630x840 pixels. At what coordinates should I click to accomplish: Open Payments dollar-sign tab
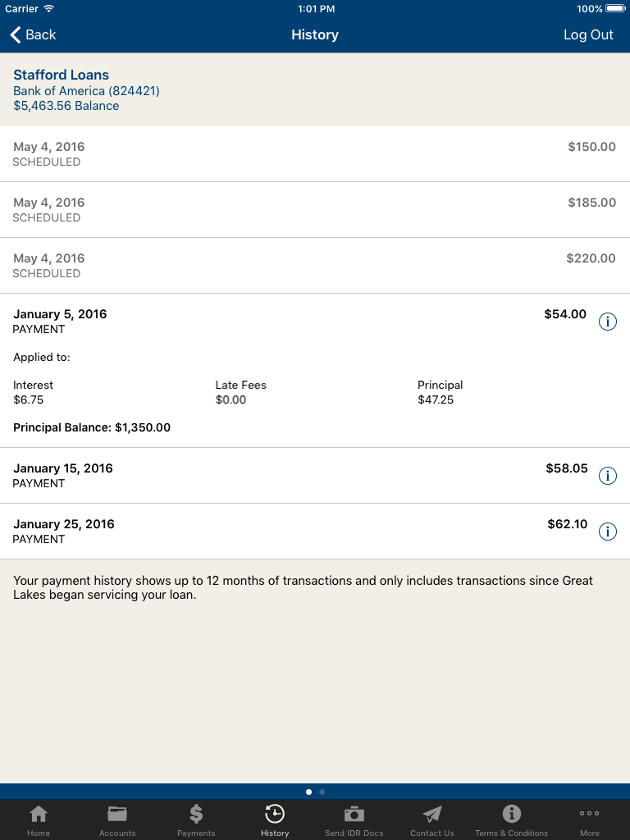196,820
